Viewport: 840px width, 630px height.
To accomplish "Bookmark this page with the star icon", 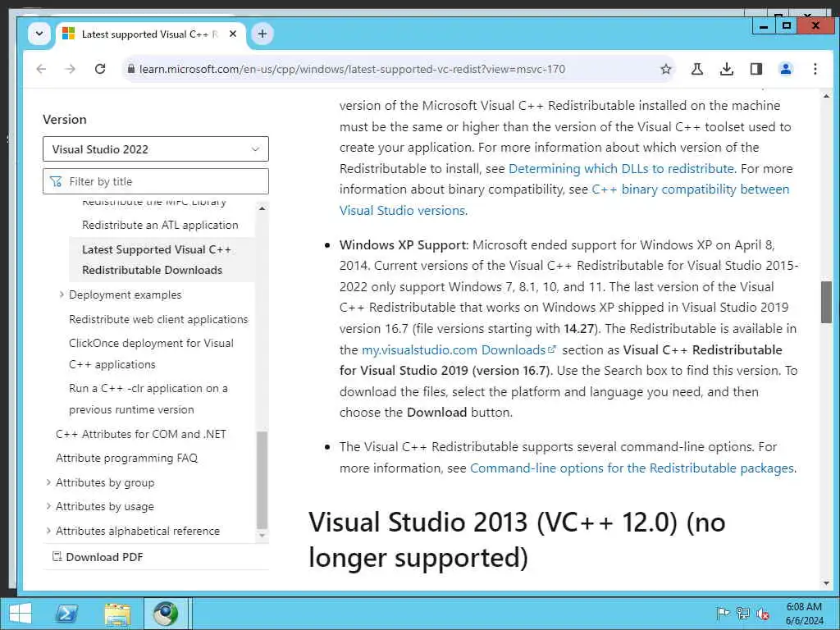I will (x=666, y=69).
